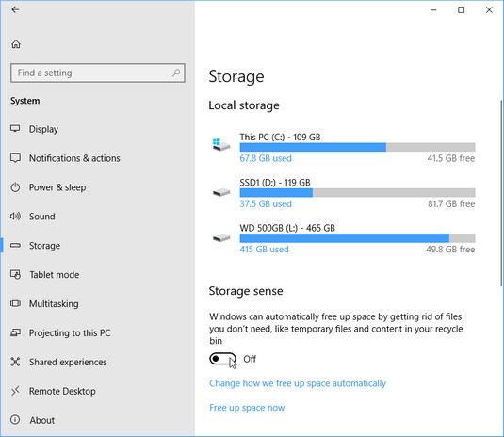The height and width of the screenshot is (437, 504).
Task: Open Projecting to this PC settings
Action: (70, 332)
